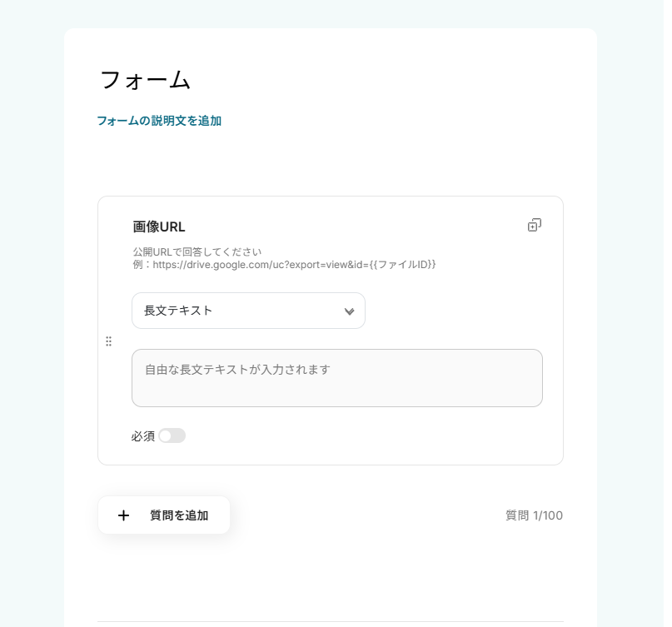The width and height of the screenshot is (672, 627).
Task: Click empty space under フォームの説明文を追加
Action: 331,162
